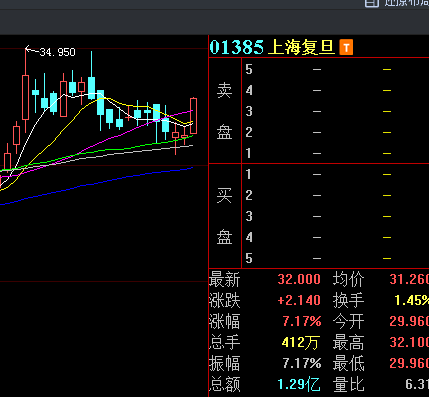Select the latest red candlestick on the chart
Viewport: 429px width, 397px height.
pyautogui.click(x=193, y=116)
